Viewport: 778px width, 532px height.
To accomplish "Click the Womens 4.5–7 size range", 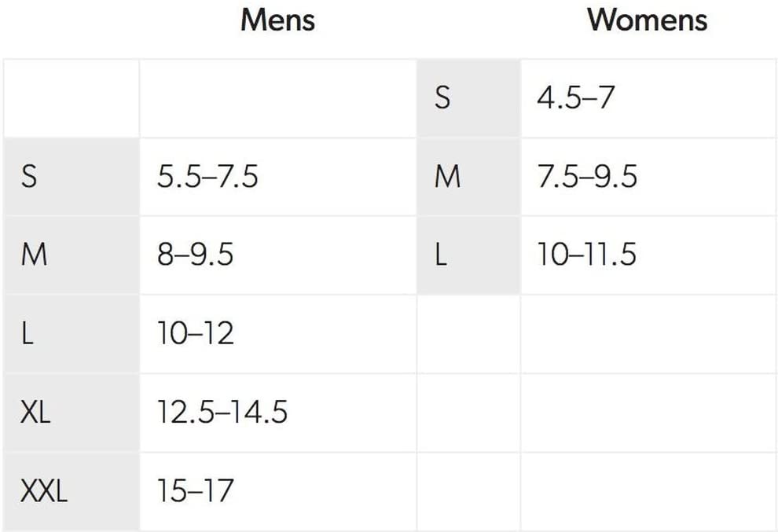I will coord(575,98).
